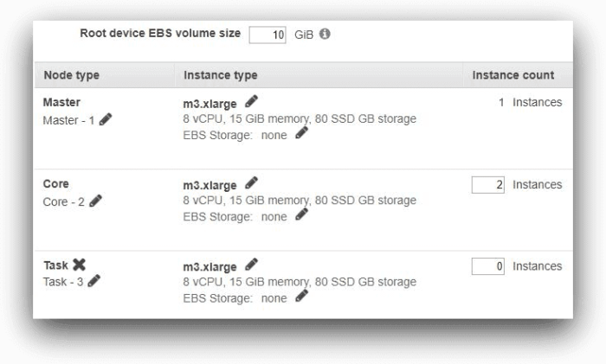Click the Core row m3.xlarge label

pos(210,184)
